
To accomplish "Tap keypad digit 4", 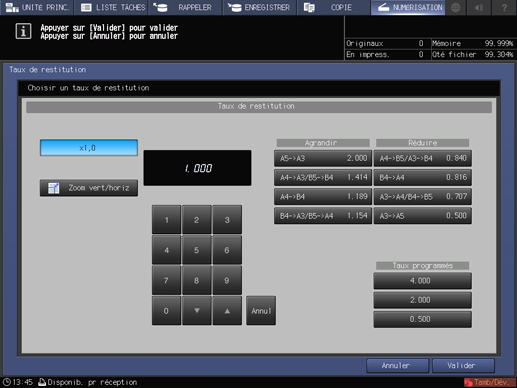I will coord(166,250).
